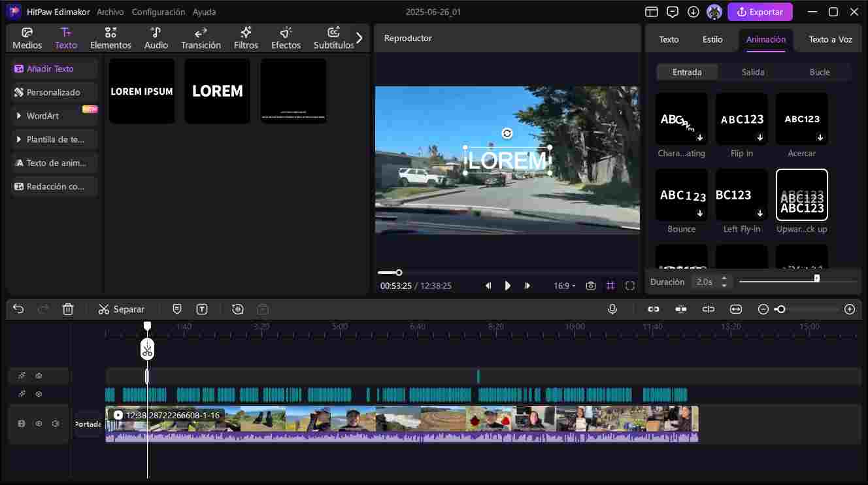
Task: Toggle the purple grid guide icon in player
Action: (610, 286)
